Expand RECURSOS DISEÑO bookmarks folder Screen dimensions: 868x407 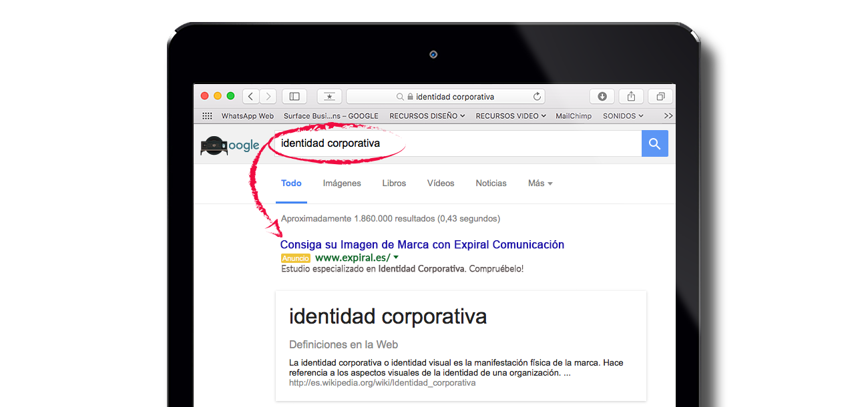point(427,115)
